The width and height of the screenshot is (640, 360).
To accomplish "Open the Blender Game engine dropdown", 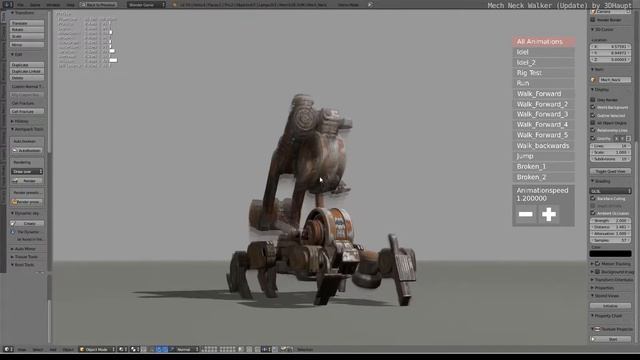I will (146, 5).
